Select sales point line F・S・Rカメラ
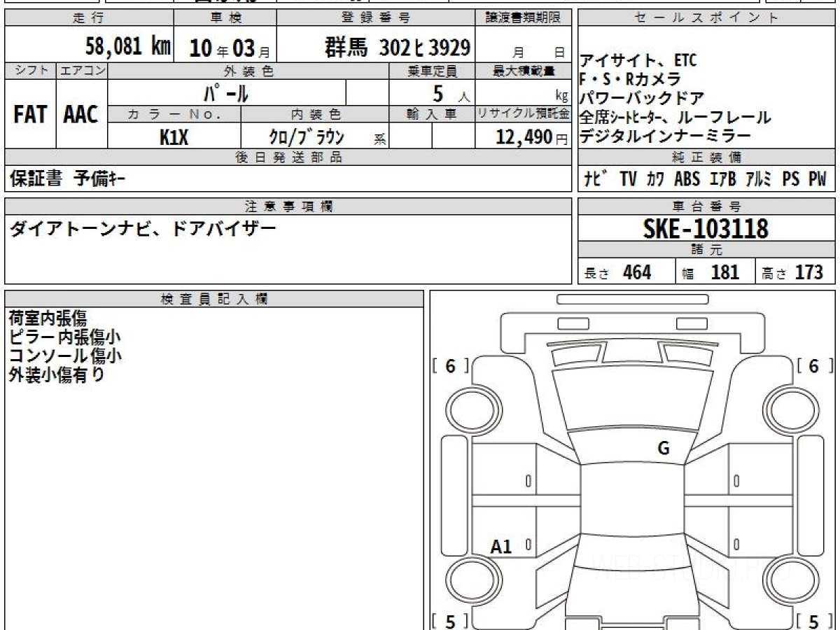The width and height of the screenshot is (840, 630). tap(630, 79)
